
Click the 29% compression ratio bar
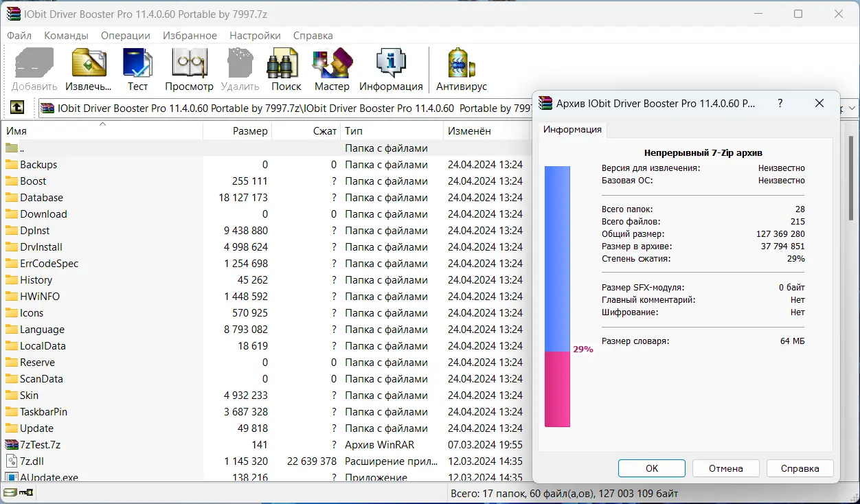point(557,385)
